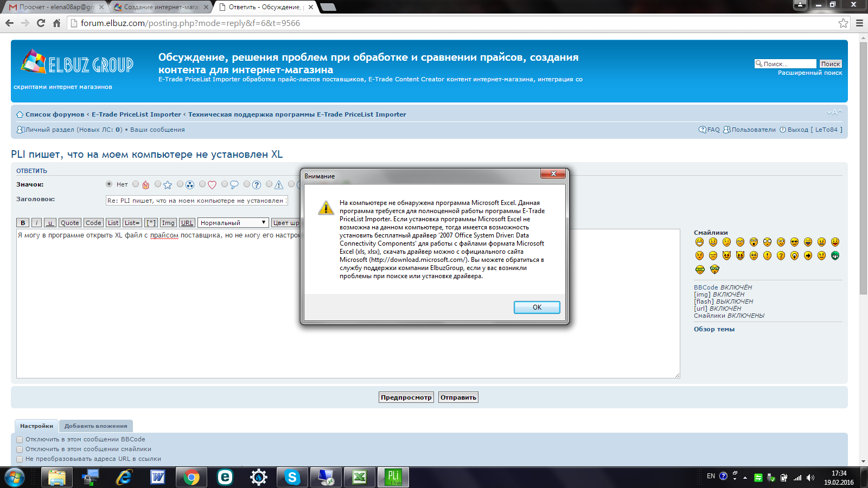Tick 'Отключить в этом сообщении смайлики' checkbox
Viewport: 868px width, 488px height.
click(20, 450)
